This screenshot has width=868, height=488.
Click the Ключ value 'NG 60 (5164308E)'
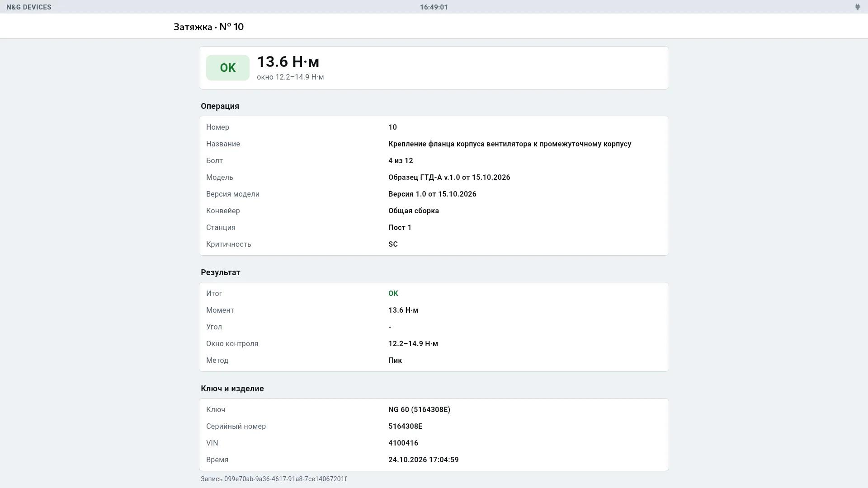(x=419, y=410)
